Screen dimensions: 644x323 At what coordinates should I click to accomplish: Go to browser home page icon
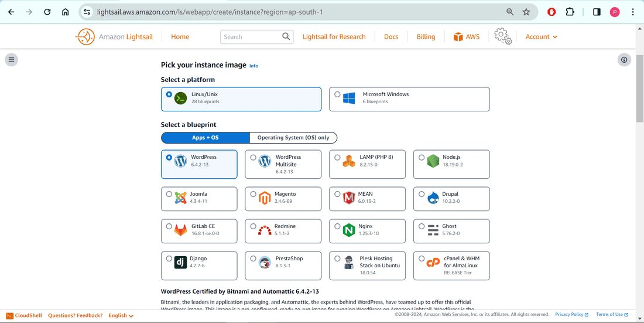pyautogui.click(x=66, y=12)
